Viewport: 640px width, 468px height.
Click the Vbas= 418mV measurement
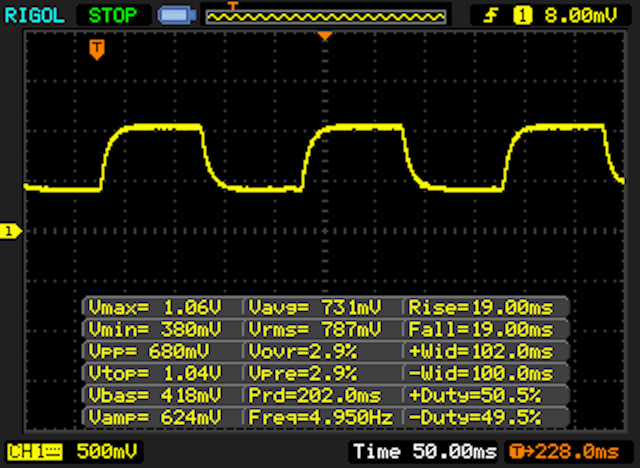[x=155, y=395]
